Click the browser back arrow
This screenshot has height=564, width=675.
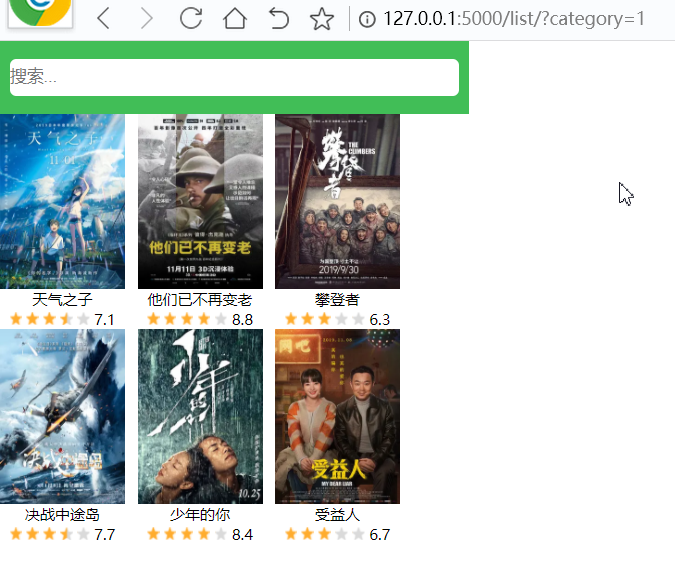click(104, 19)
